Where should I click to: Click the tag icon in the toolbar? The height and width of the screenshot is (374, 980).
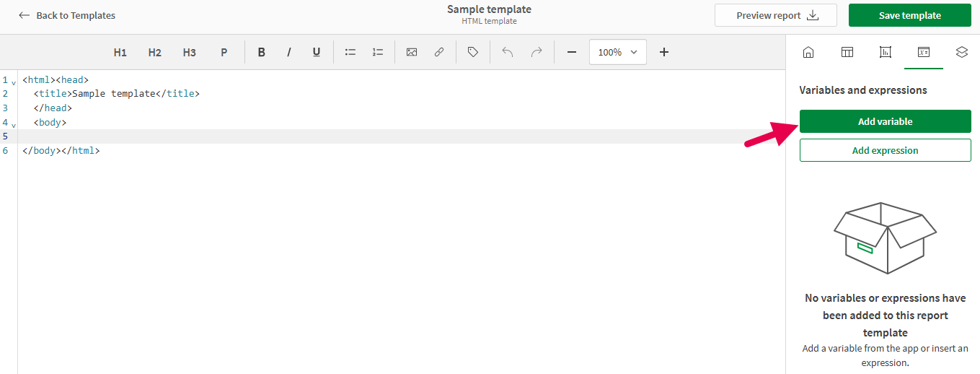click(473, 52)
